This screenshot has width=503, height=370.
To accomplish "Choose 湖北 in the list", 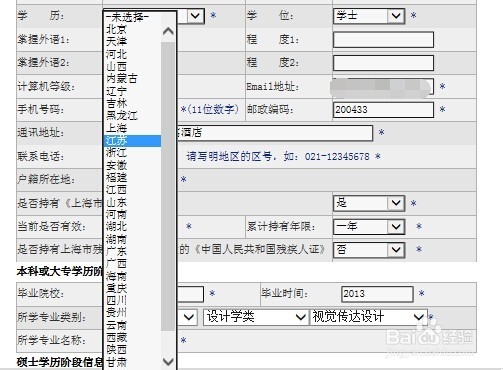I will click(x=133, y=227).
